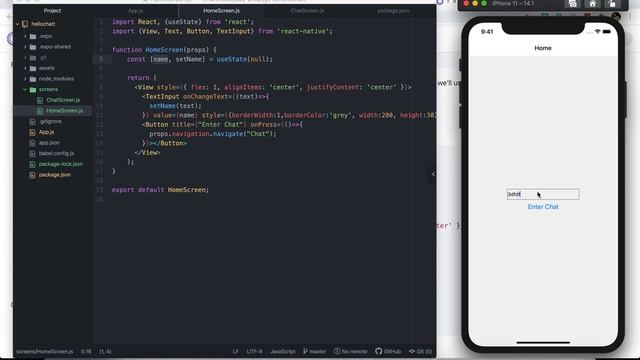Click the Home header title in simulator

[x=543, y=48]
